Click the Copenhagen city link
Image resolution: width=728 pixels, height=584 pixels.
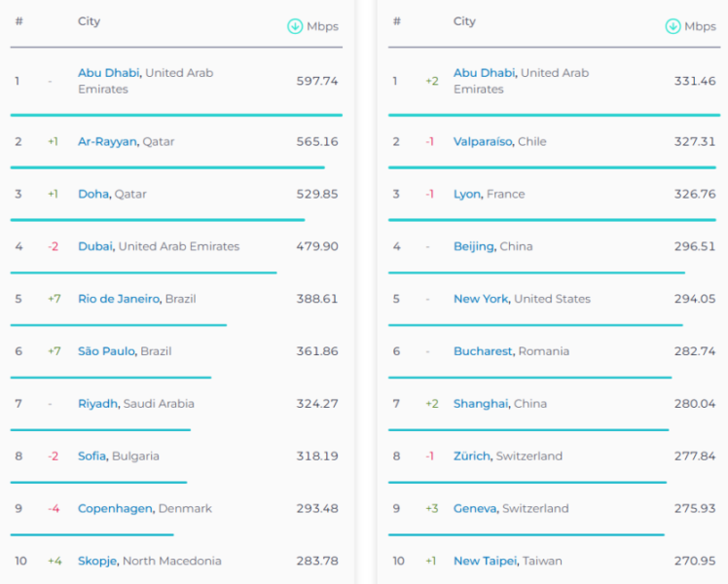pyautogui.click(x=115, y=509)
